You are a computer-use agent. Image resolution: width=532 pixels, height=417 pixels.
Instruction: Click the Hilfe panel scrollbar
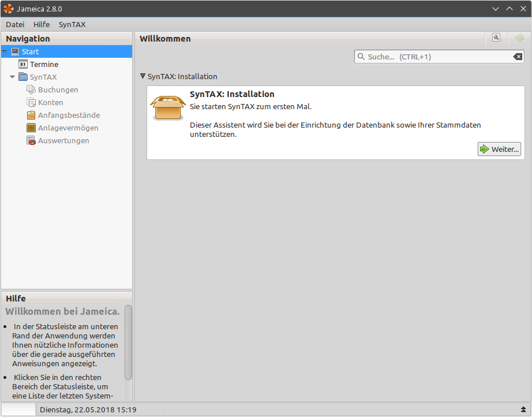[128, 342]
